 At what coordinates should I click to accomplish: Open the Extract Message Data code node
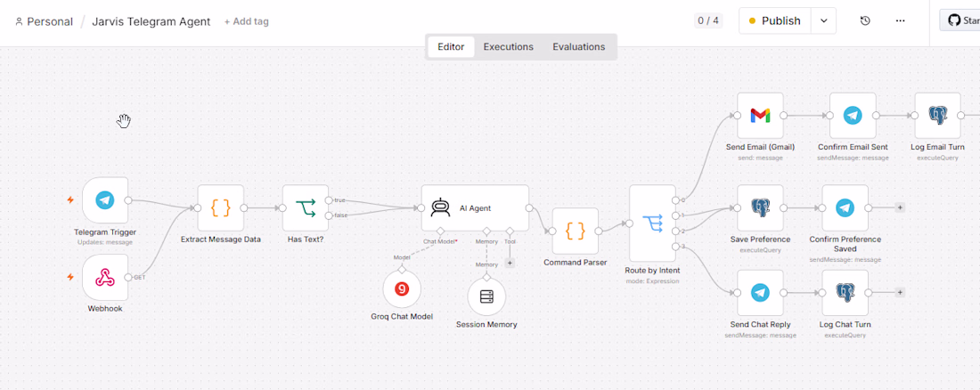coord(221,208)
